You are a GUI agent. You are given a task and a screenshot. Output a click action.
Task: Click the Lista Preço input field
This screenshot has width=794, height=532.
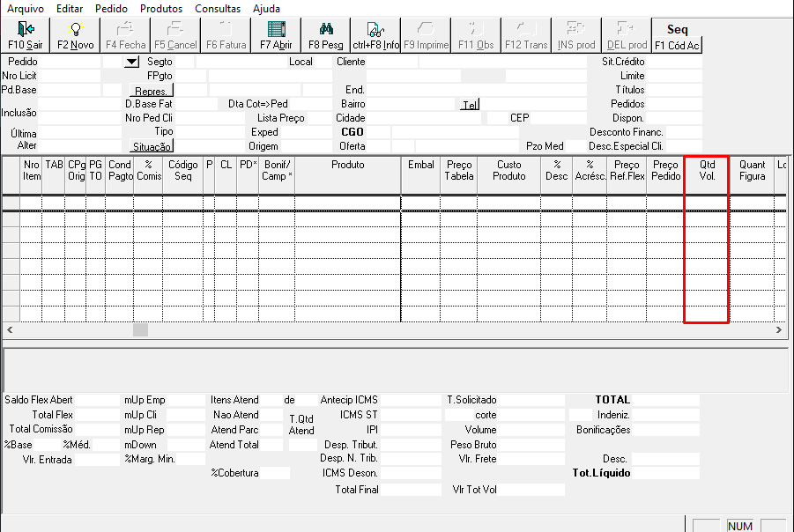[320, 118]
